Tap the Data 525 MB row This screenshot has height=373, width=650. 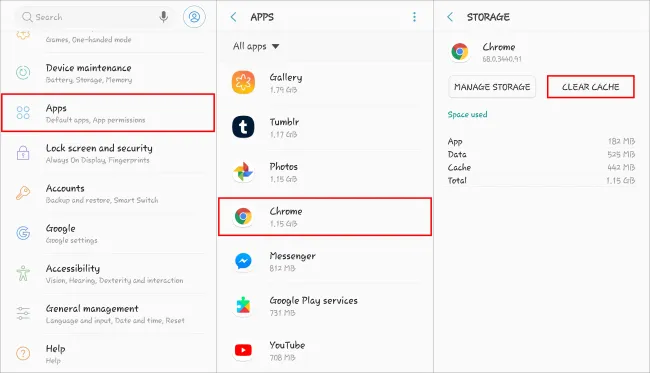pos(541,154)
